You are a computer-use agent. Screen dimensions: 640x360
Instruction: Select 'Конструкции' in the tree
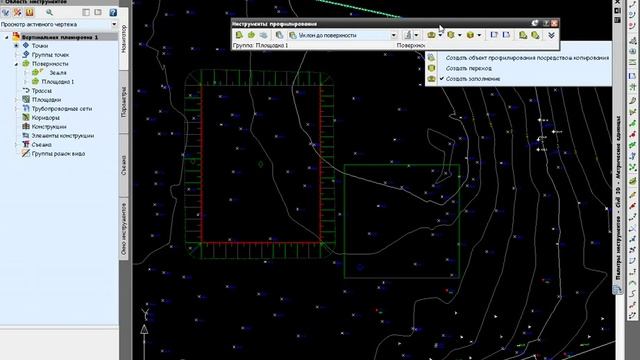coord(49,127)
